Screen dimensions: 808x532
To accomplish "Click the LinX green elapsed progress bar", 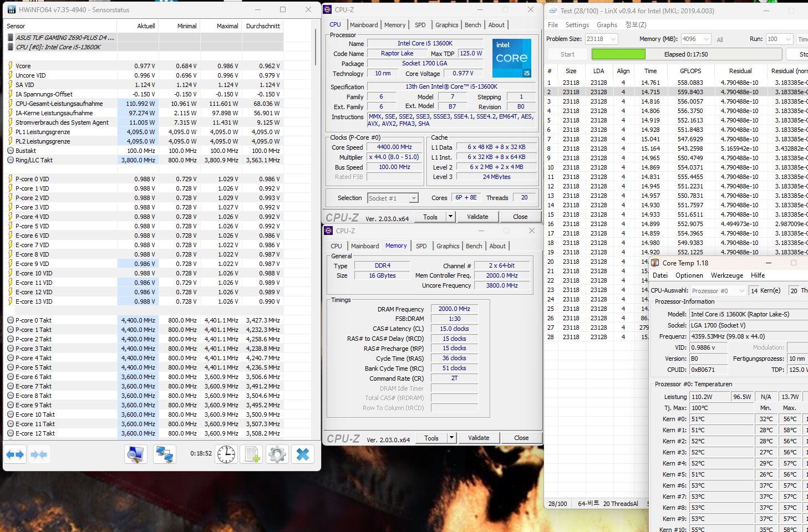I will 686,54.
